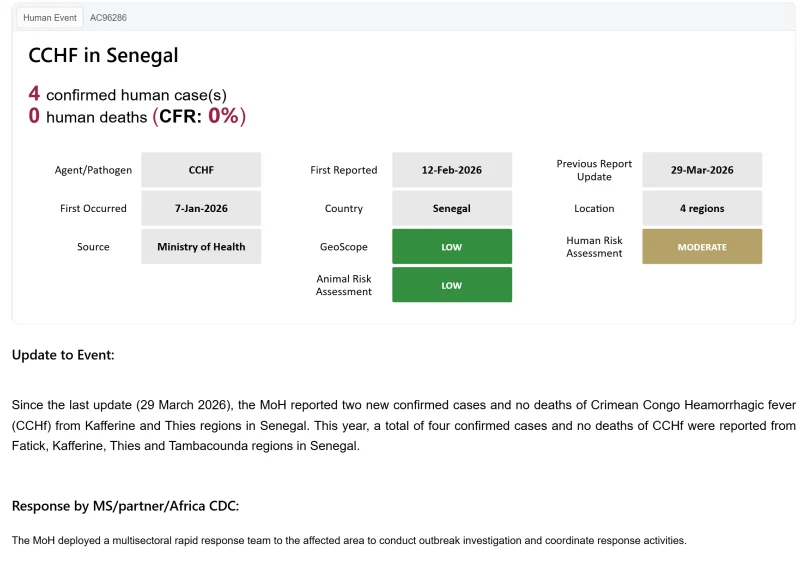Click the CCHF Agent/Pathogen value box
804x561 pixels.
coord(201,170)
